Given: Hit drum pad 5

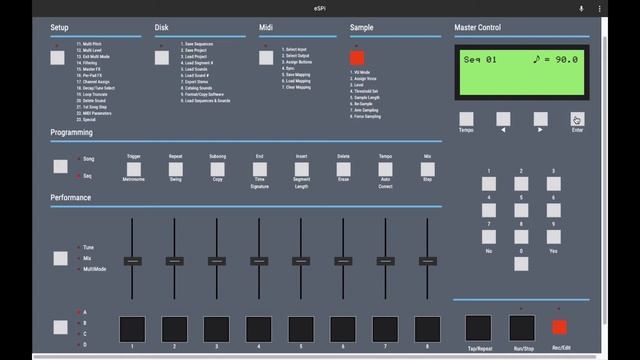Looking at the screenshot, I should [301, 329].
